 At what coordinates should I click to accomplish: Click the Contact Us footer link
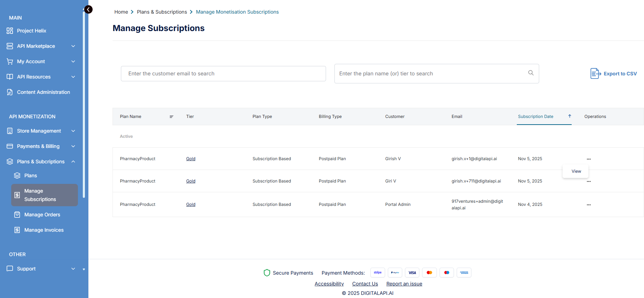365,284
